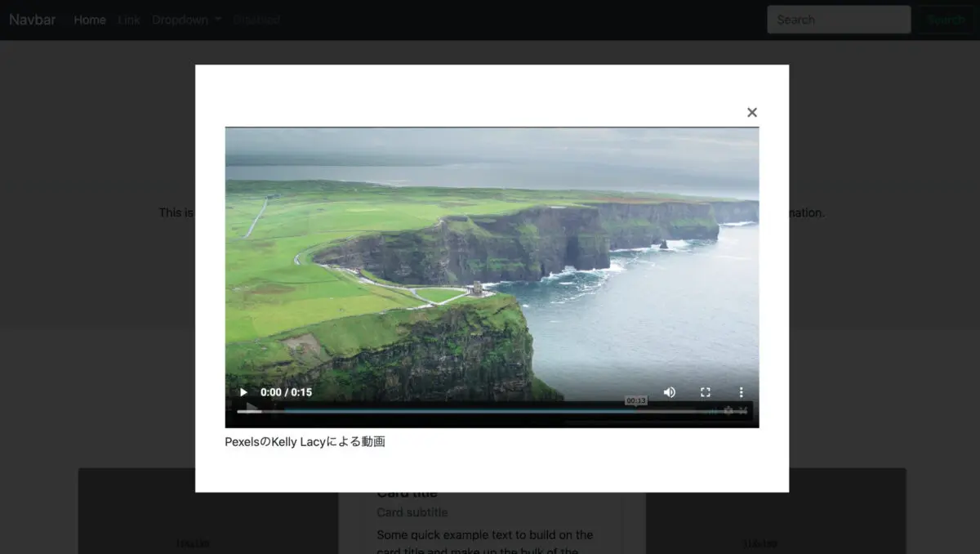Viewport: 980px width, 554px height.
Task: Focus the Search input field
Action: [x=839, y=20]
